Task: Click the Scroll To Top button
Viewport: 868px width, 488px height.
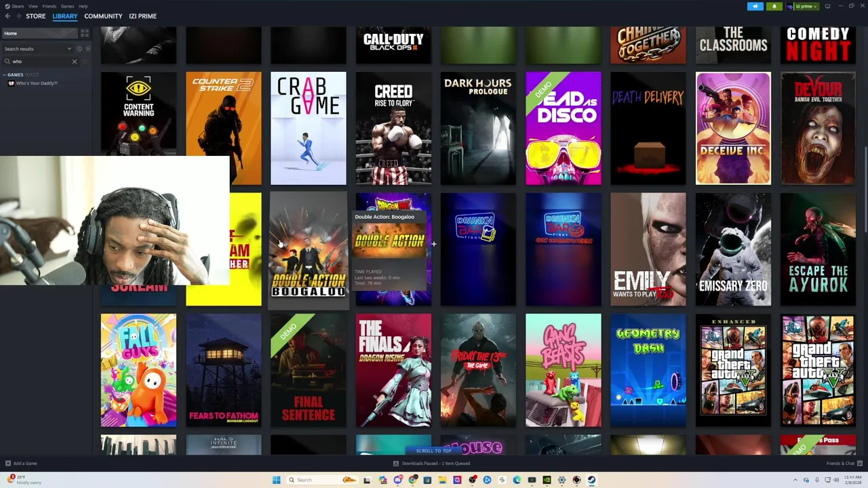Action: coord(434,450)
